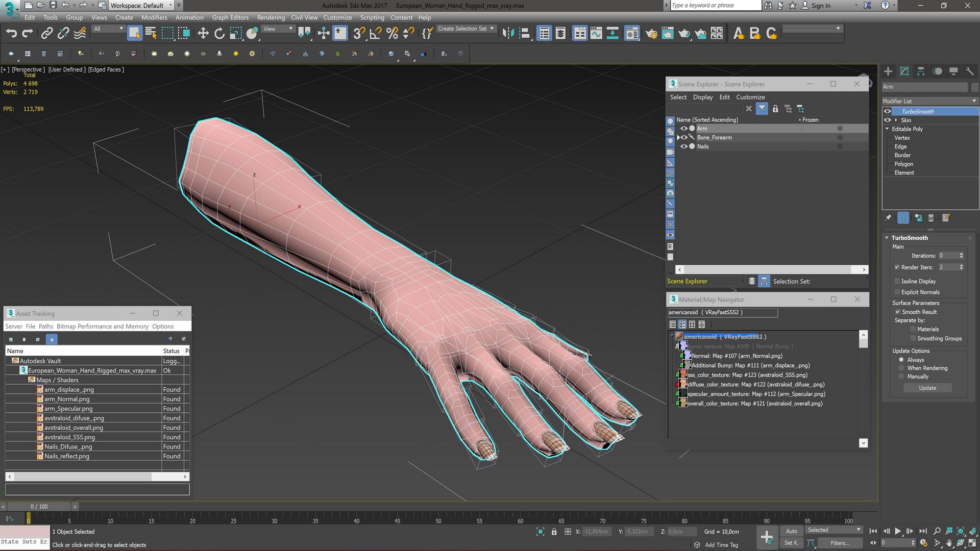Toggle Angle Snap
This screenshot has height=551, width=980.
[376, 33]
